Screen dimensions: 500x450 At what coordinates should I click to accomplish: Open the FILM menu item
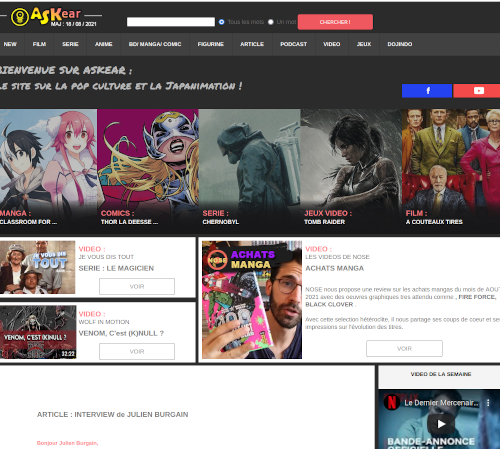tap(39, 44)
